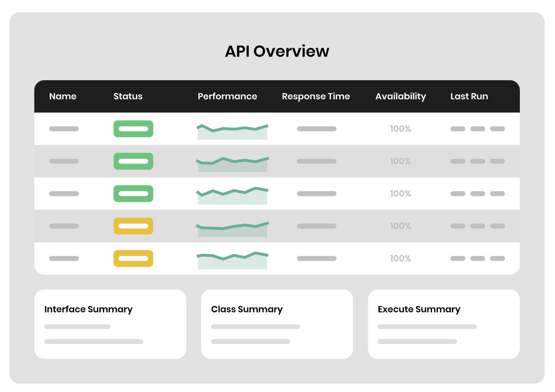Sort table by Response Time header
555x392 pixels.
(316, 96)
